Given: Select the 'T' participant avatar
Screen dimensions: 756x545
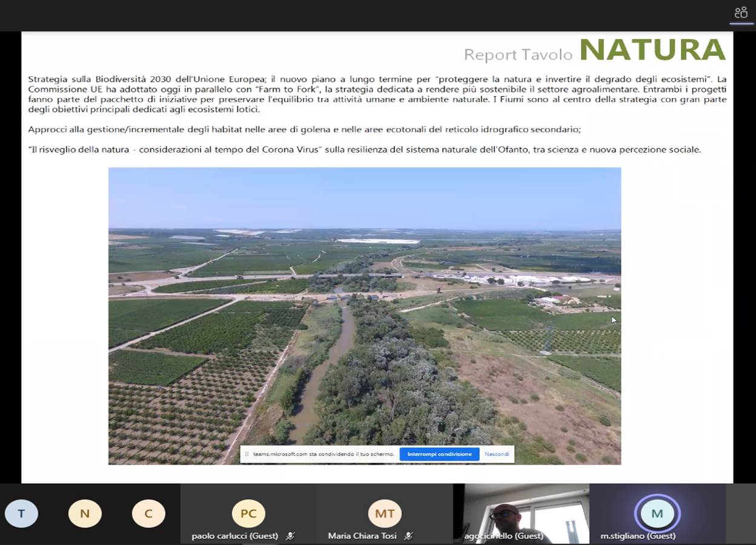Looking at the screenshot, I should [21, 514].
